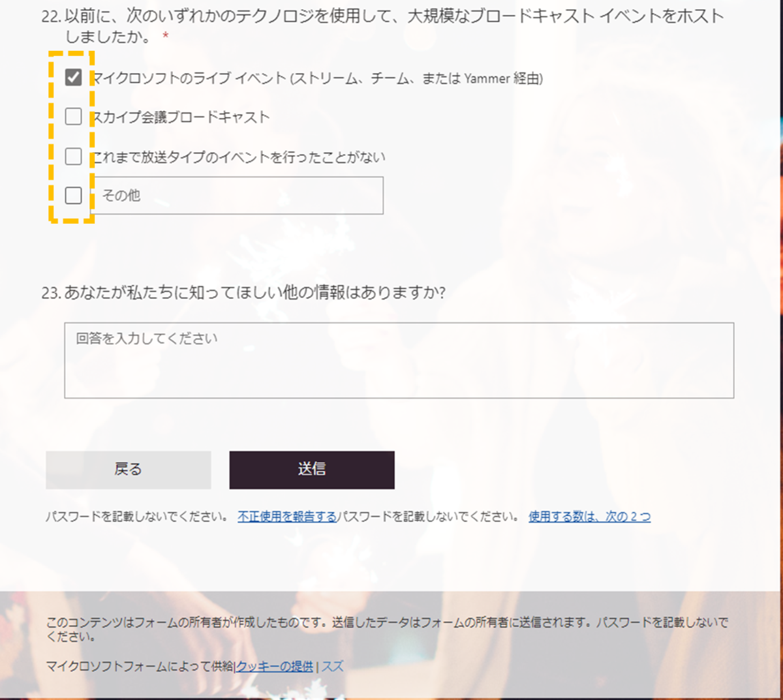Click the スズ link in footer

[x=332, y=667]
